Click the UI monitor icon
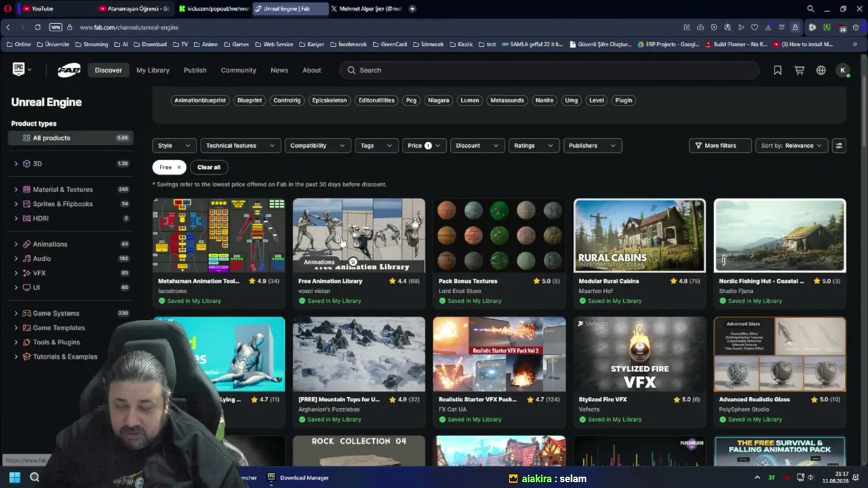 27,287
